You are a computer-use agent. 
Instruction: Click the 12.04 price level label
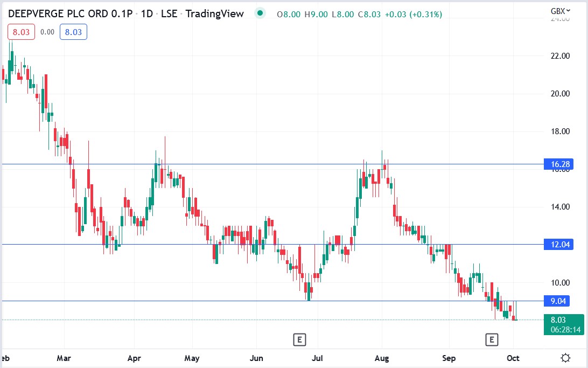click(559, 245)
